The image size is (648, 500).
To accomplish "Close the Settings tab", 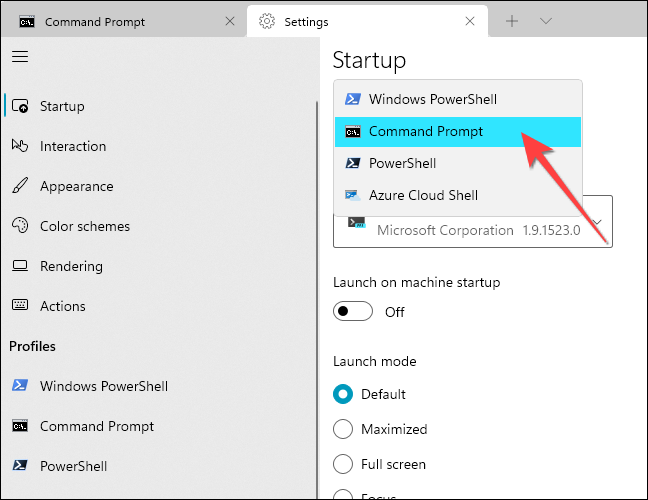I will pyautogui.click(x=469, y=21).
